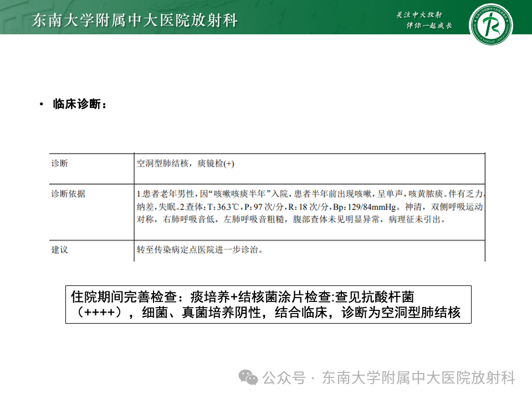Click the footer text 公众号 · 东南大学附属中大医院放射科
The image size is (532, 399).
388,377
